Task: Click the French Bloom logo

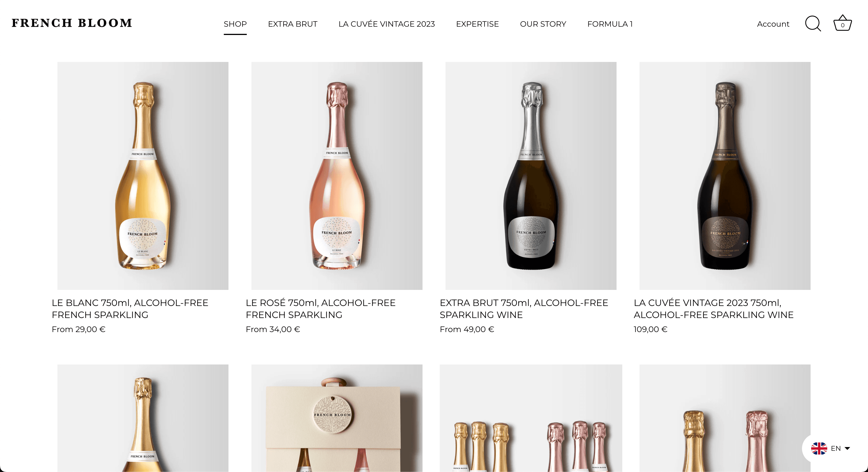Action: (x=72, y=23)
